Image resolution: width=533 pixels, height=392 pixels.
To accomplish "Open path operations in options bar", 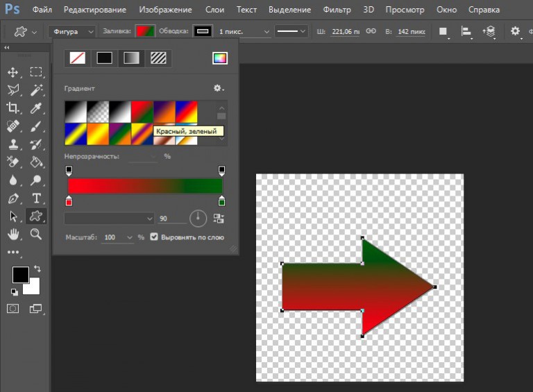I will click(x=443, y=31).
